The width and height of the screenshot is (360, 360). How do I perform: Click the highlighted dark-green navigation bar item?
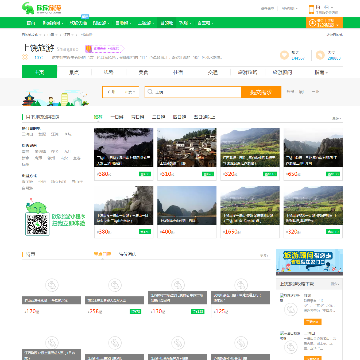(x=166, y=23)
